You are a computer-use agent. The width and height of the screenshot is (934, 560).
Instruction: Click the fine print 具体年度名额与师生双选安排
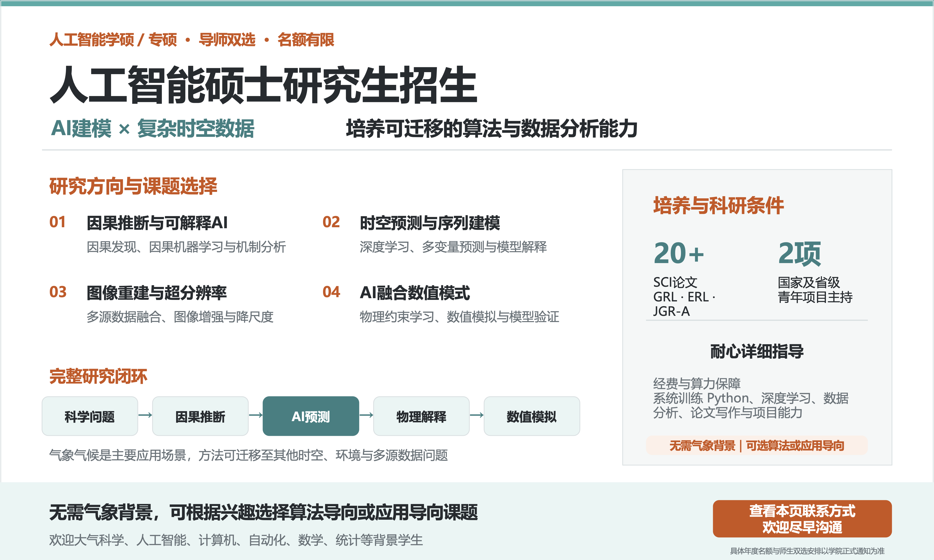[807, 551]
